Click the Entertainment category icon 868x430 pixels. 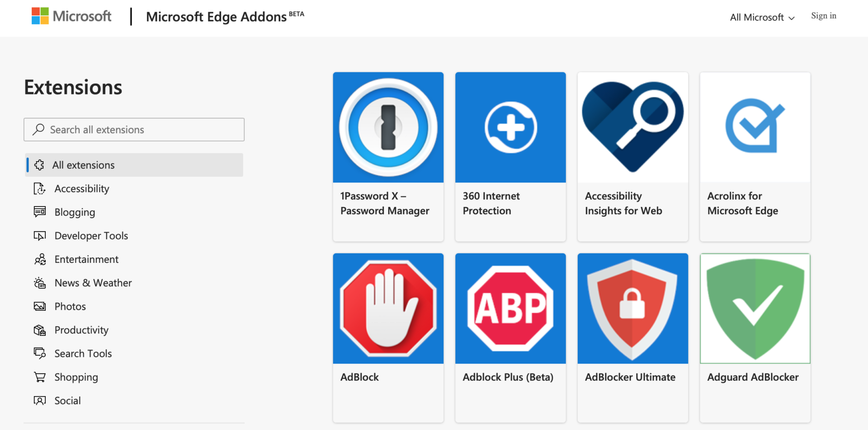pos(40,259)
